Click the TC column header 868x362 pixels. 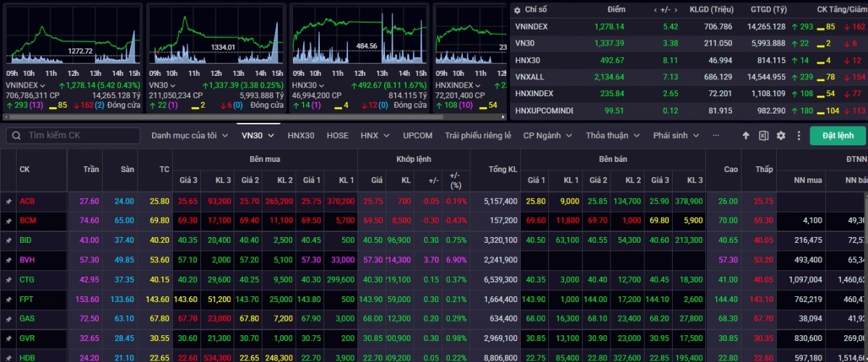pyautogui.click(x=164, y=169)
